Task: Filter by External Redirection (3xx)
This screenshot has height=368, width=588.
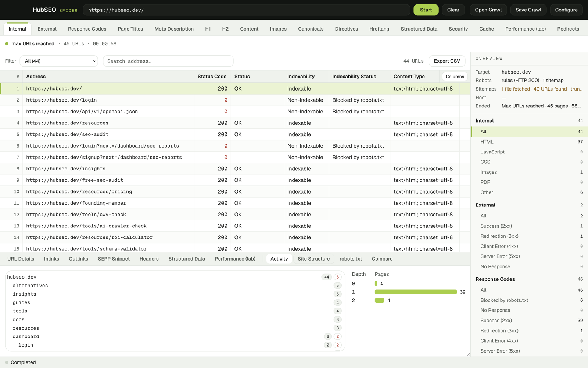Action: tap(529, 236)
